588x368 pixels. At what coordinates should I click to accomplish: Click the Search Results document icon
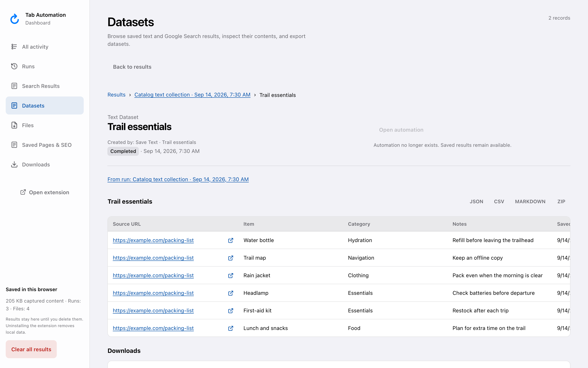[14, 86]
